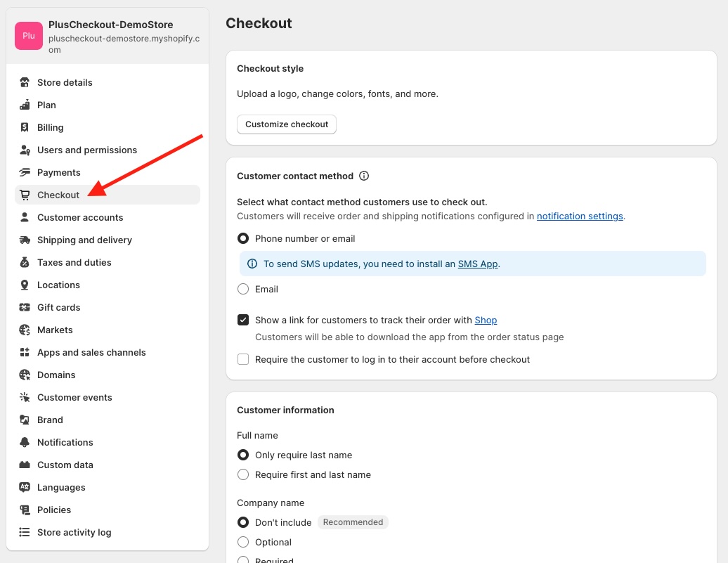Viewport: 728px width, 563px height.
Task: Click the PlusCheckout-DemoStore pink store avatar
Action: pos(29,36)
